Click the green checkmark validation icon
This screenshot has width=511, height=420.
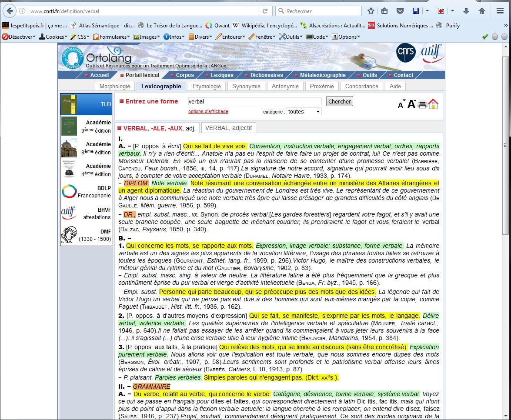click(x=485, y=37)
